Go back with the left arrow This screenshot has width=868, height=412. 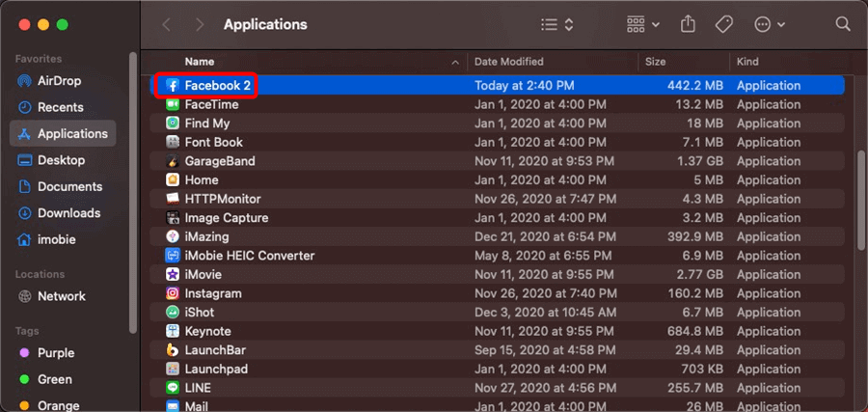tap(166, 25)
